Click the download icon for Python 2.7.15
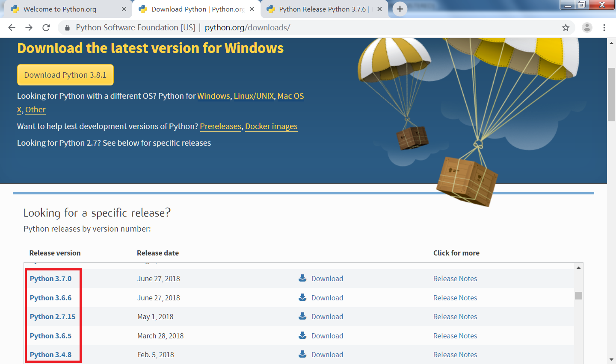 pos(302,316)
